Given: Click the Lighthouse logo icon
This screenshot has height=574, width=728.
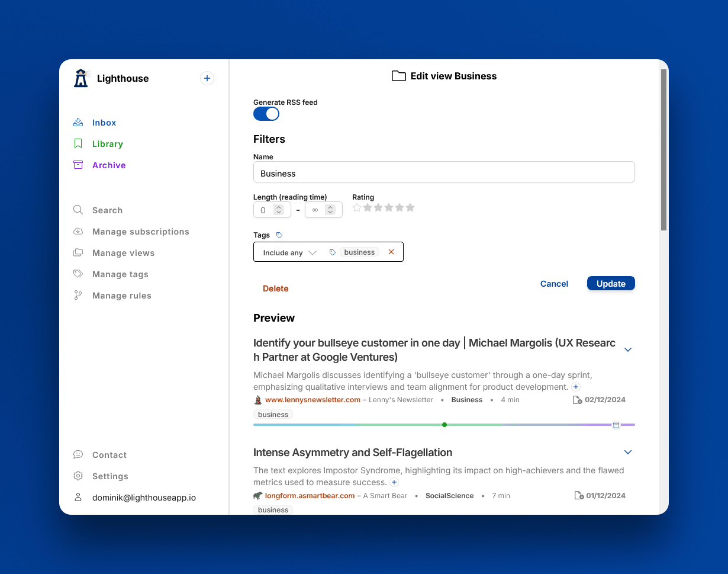Looking at the screenshot, I should pos(81,78).
